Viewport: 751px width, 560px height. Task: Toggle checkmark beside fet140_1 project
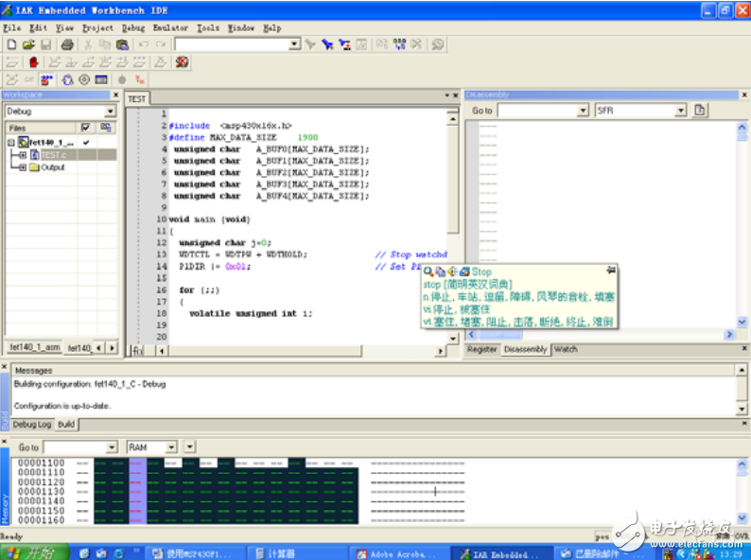point(86,142)
